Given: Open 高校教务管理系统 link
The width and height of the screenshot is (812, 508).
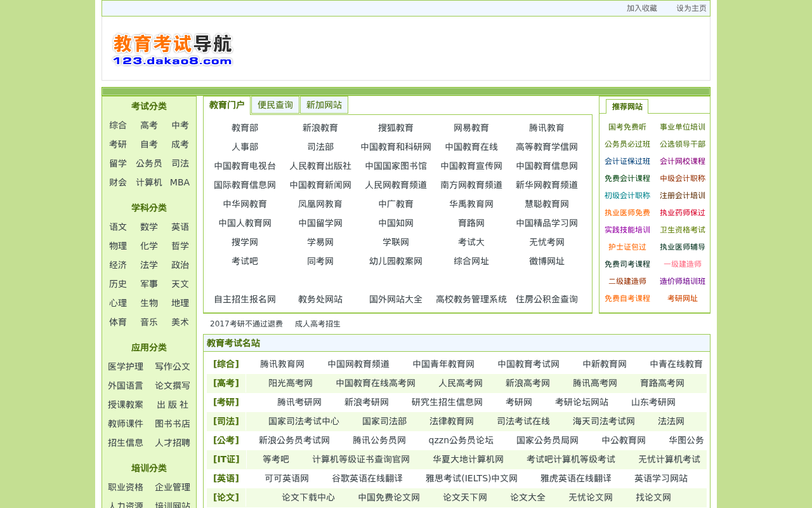Looking at the screenshot, I should click(471, 300).
